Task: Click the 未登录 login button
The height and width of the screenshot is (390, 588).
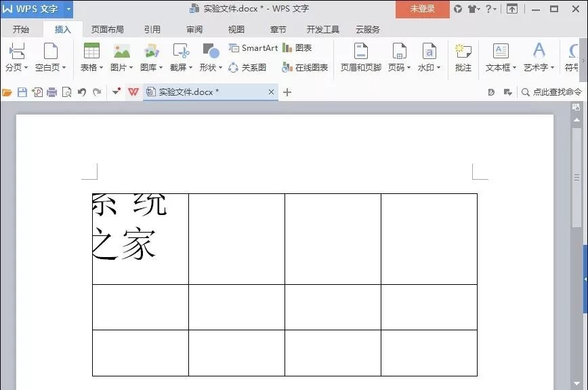Action: coord(422,9)
